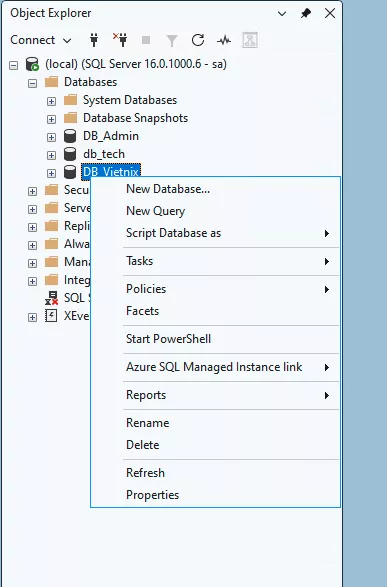Click the Connect Object Explorer plug icon
Image resolution: width=387 pixels, height=587 pixels.
[94, 40]
